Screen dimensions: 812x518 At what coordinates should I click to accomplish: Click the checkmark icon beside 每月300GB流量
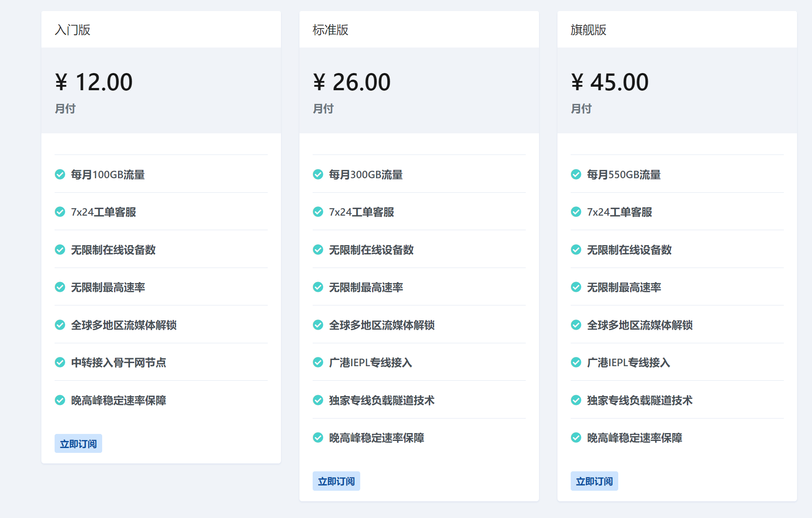click(318, 174)
